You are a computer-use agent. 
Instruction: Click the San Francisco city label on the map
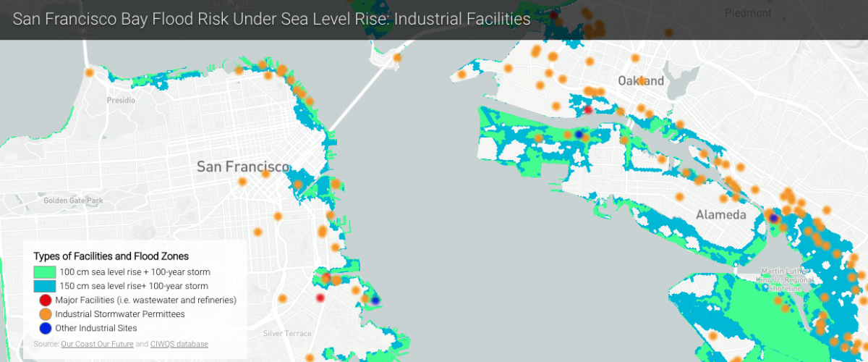[243, 167]
